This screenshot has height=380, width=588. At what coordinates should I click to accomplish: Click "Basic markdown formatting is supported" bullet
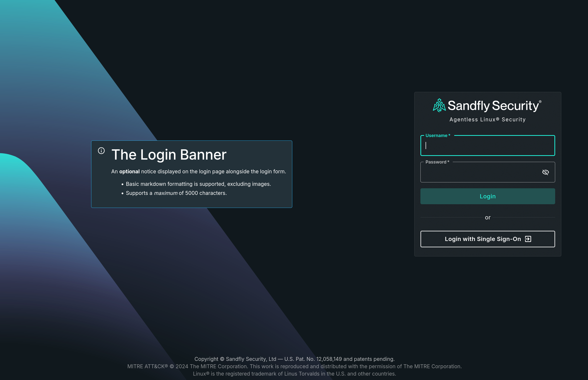point(198,184)
